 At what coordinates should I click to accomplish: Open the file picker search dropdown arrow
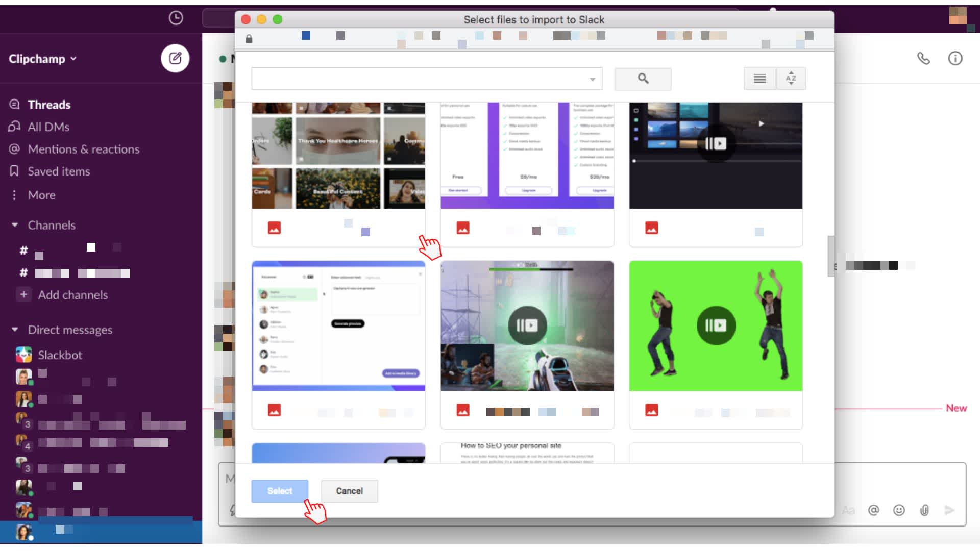tap(592, 79)
